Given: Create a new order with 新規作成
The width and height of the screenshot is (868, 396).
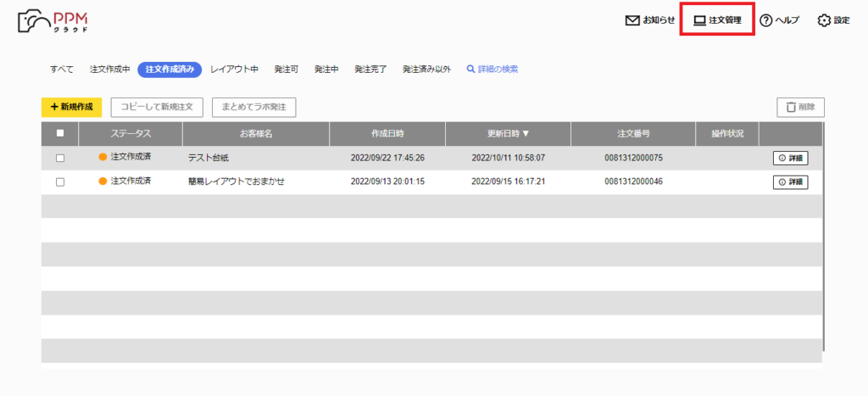Looking at the screenshot, I should pos(71,107).
